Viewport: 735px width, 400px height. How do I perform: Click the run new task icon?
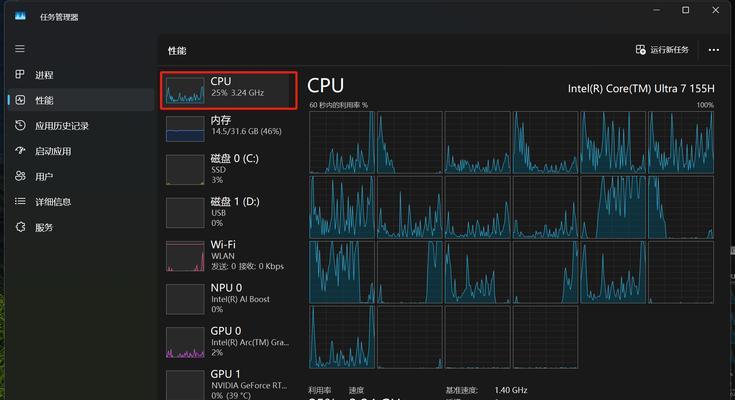(640, 50)
